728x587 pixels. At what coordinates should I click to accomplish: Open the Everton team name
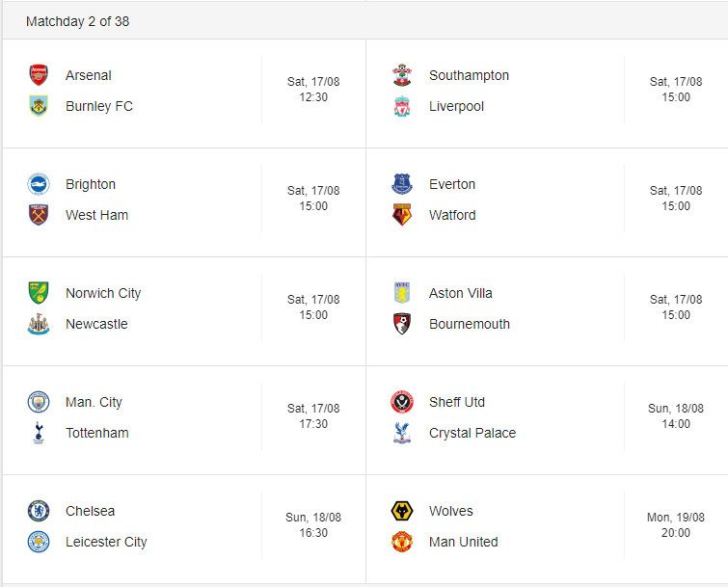pyautogui.click(x=452, y=184)
